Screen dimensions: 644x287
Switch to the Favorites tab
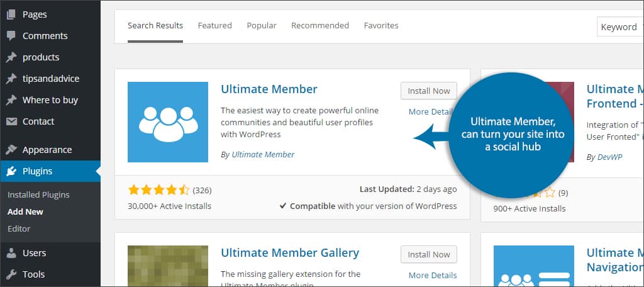(x=381, y=26)
